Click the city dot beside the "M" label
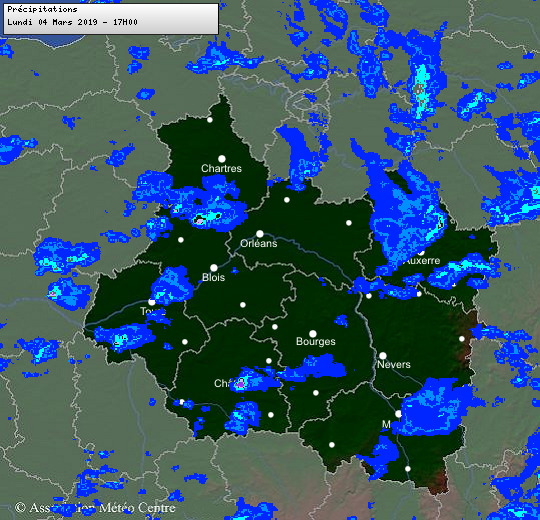Viewport: 540px width, 520px height. [x=398, y=414]
